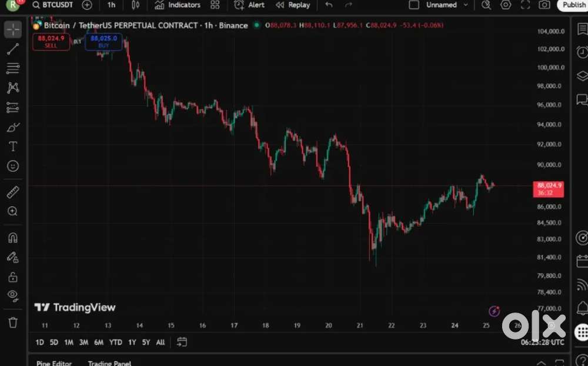Click the Publish button

tap(574, 5)
